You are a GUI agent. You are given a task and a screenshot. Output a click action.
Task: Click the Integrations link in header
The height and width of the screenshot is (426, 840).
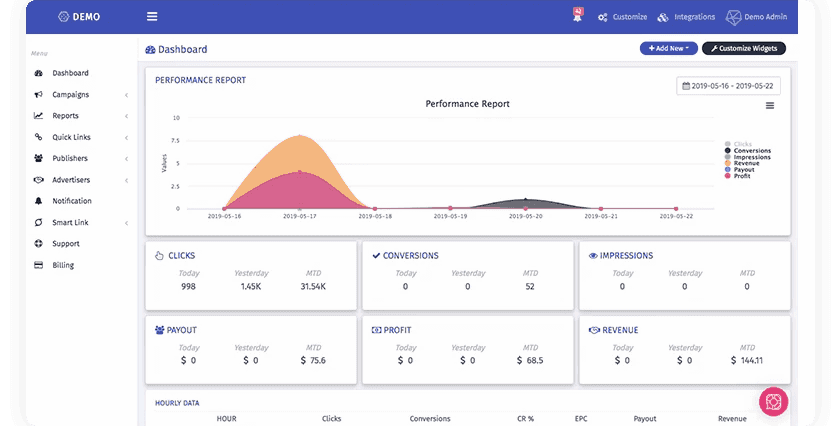[694, 17]
